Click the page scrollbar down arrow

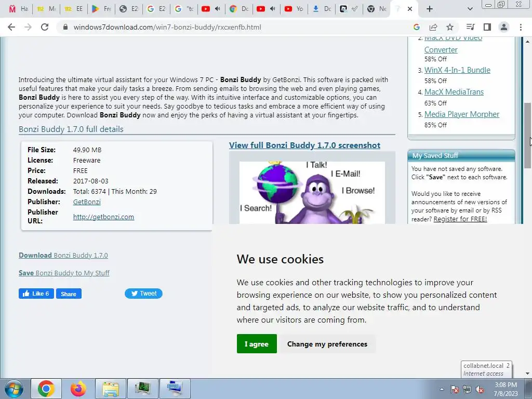pyautogui.click(x=528, y=374)
